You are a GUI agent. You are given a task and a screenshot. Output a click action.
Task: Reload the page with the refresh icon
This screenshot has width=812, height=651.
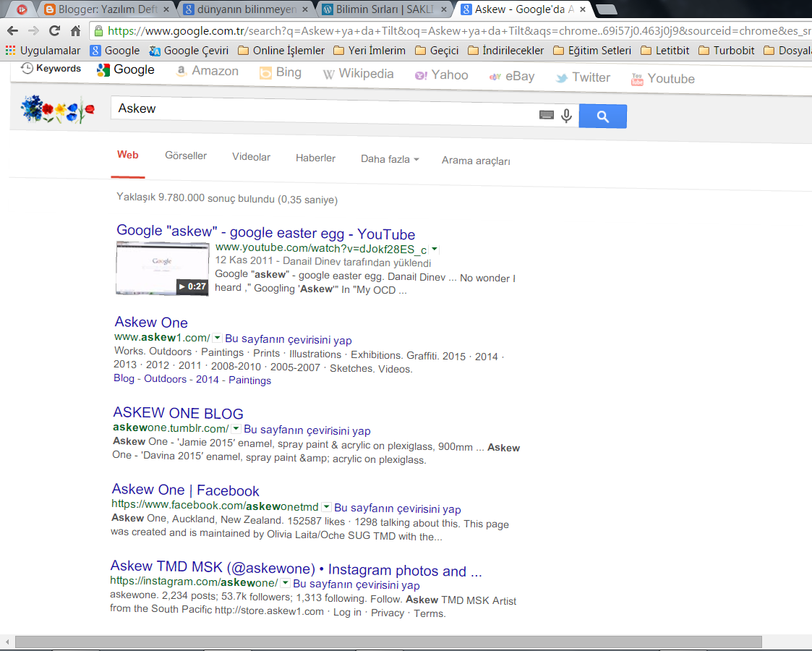(x=54, y=31)
